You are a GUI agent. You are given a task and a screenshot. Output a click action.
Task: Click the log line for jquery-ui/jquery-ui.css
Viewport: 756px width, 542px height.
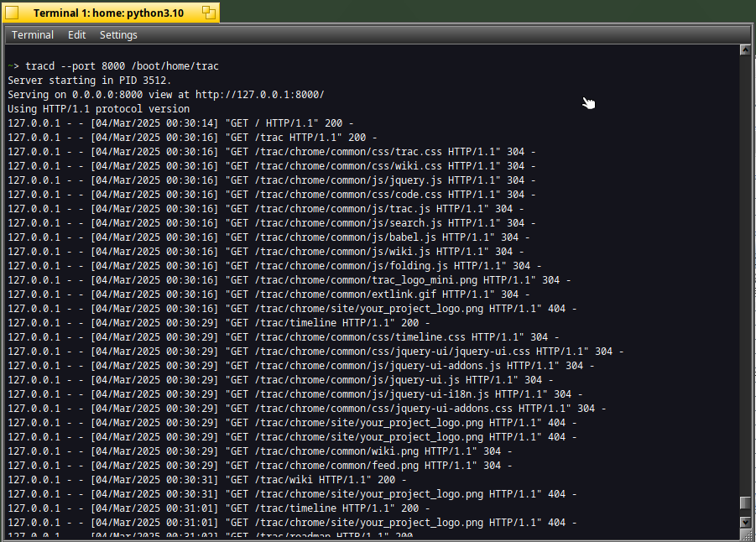315,351
